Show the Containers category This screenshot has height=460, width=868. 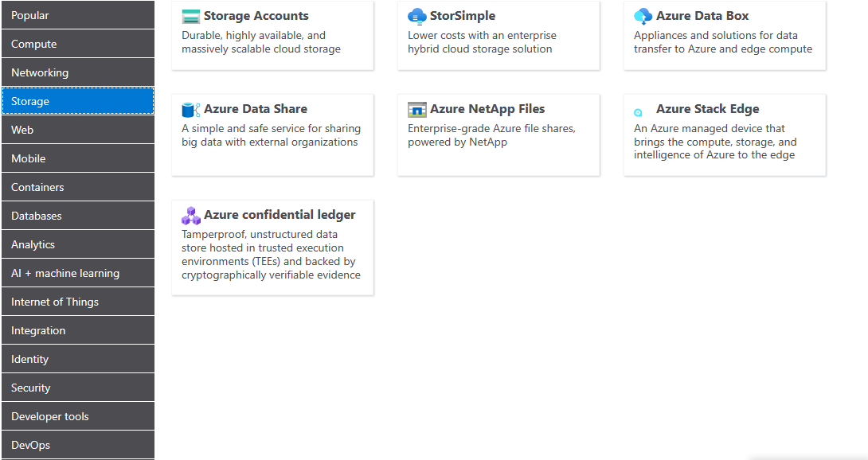[78, 187]
